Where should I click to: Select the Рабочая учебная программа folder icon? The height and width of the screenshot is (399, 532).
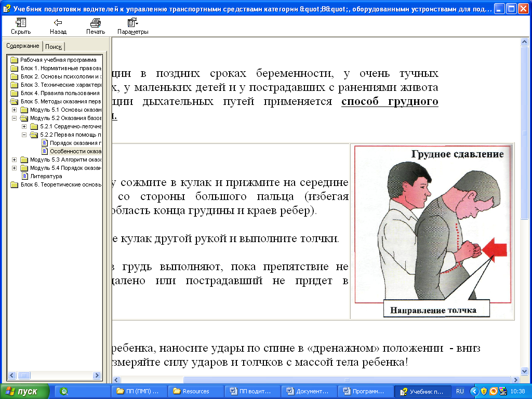(14, 60)
